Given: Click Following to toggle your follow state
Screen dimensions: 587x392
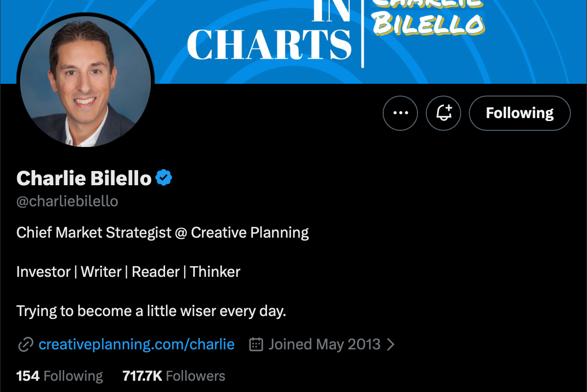Looking at the screenshot, I should (x=519, y=113).
